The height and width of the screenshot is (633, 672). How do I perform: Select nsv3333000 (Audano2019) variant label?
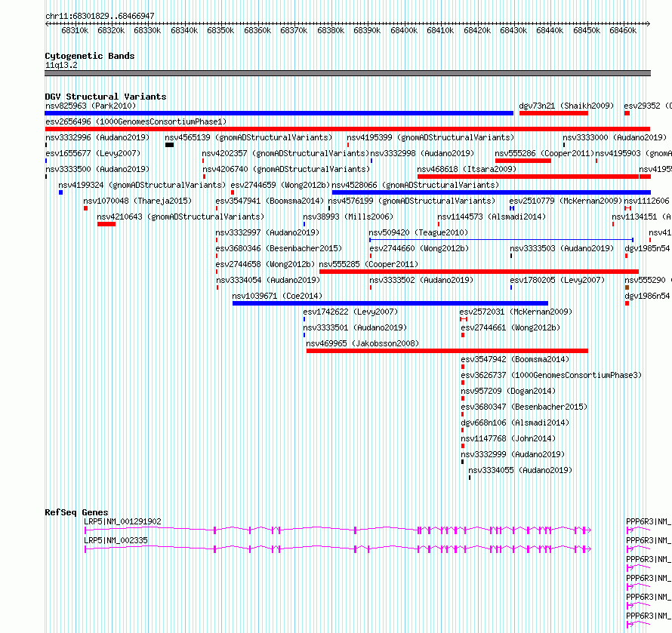pyautogui.click(x=615, y=137)
